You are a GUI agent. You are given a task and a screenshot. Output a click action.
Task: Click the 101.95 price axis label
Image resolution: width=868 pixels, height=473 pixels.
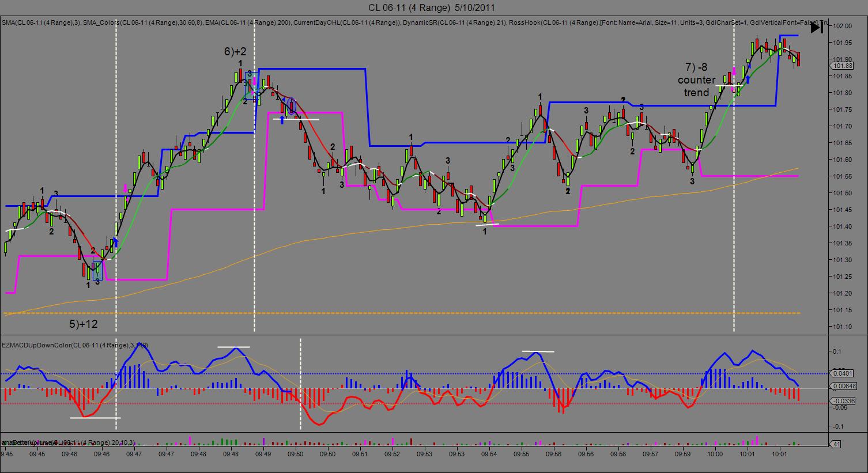pyautogui.click(x=843, y=43)
